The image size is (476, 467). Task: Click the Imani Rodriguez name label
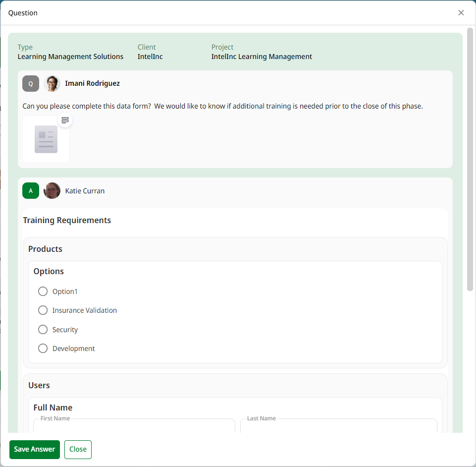click(93, 83)
